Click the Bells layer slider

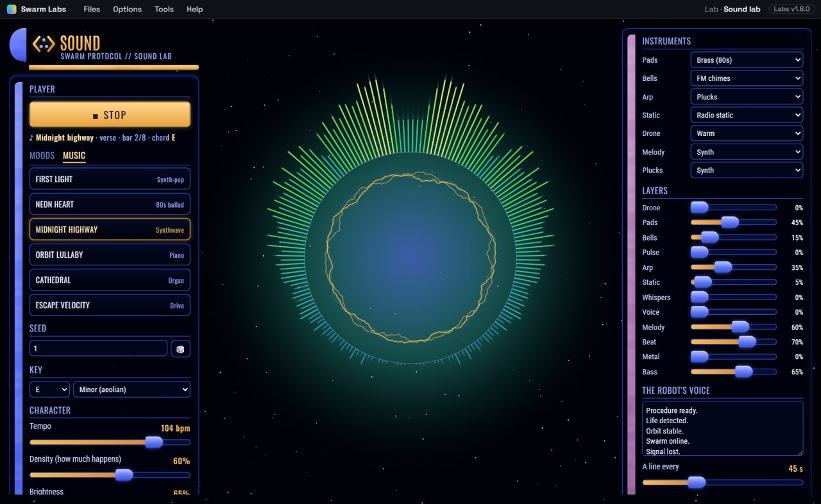pos(734,238)
